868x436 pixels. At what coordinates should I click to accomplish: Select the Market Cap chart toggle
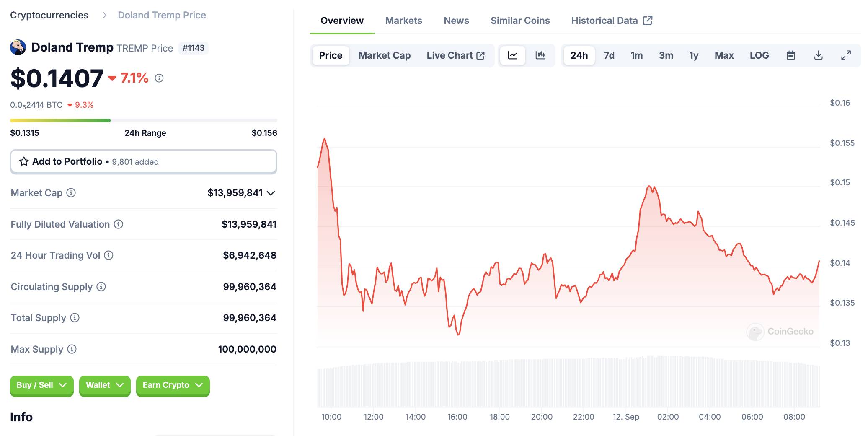385,55
